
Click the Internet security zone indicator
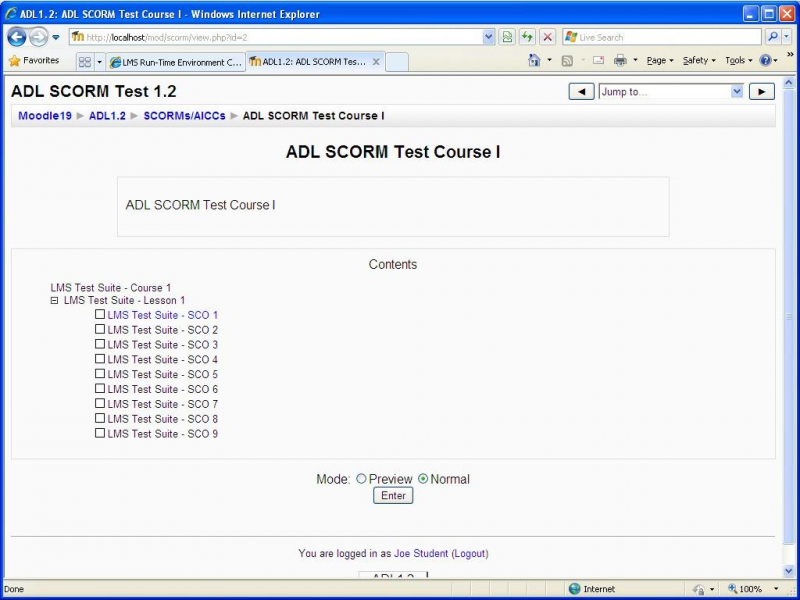592,589
